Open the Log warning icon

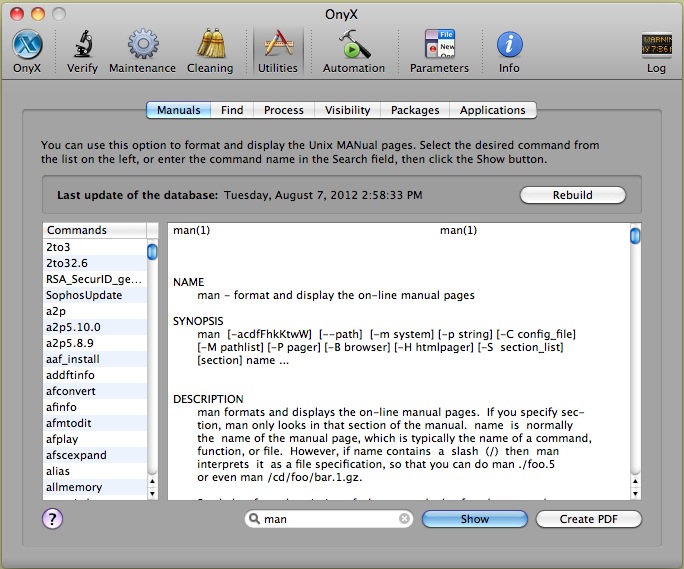pos(656,46)
